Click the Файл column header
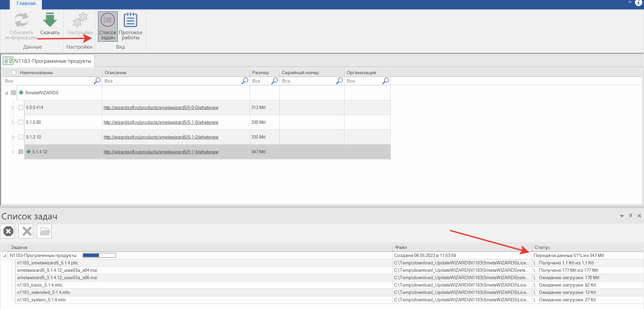 point(462,247)
